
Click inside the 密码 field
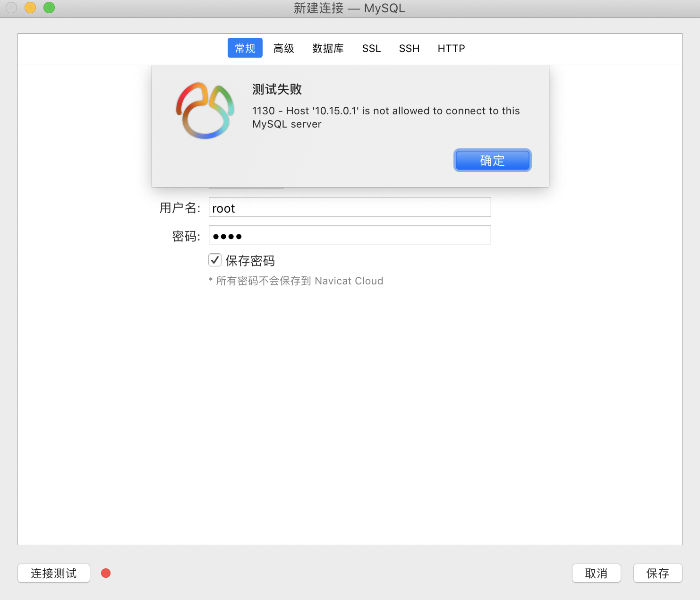point(350,235)
